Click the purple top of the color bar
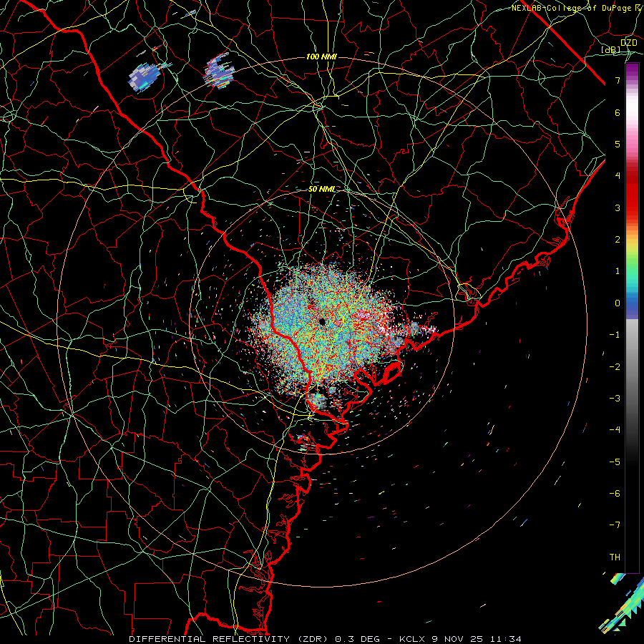 point(632,71)
